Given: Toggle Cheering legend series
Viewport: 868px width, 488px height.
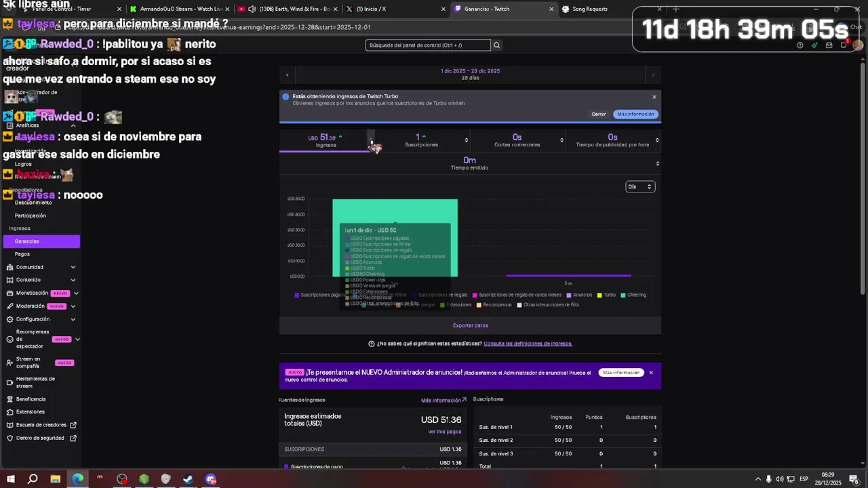Looking at the screenshot, I should [633, 295].
